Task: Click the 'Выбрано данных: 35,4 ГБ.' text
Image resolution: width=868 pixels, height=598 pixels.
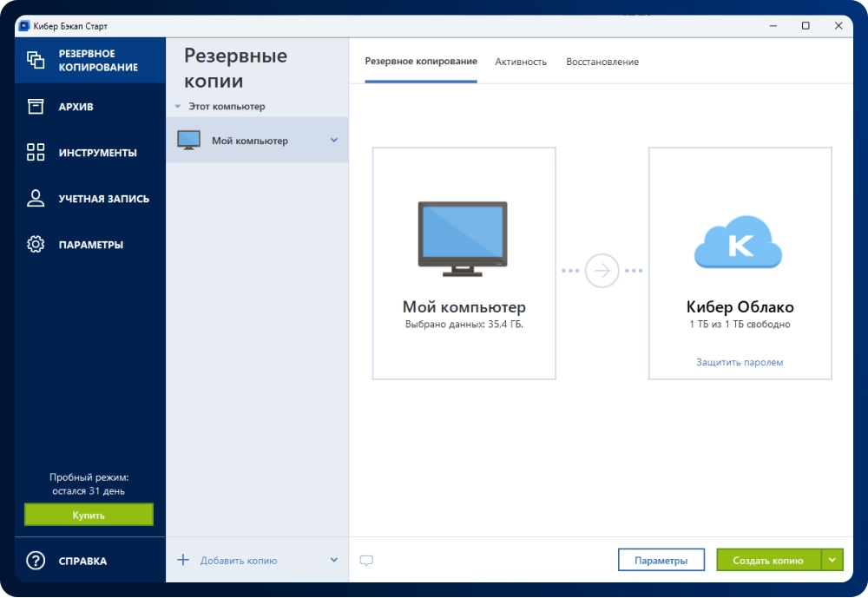Action: tap(464, 325)
